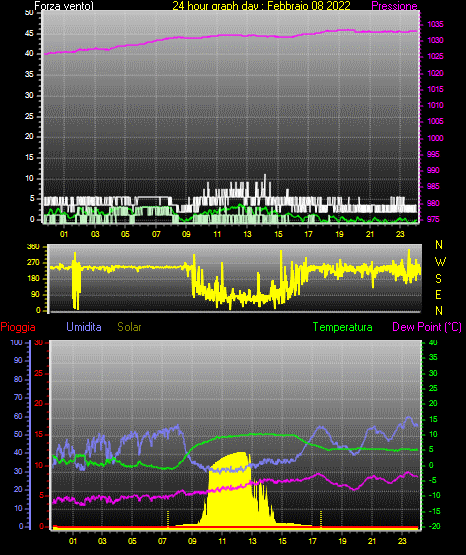Click the Forza vento title label
466x555 pixels.
(64, 6)
